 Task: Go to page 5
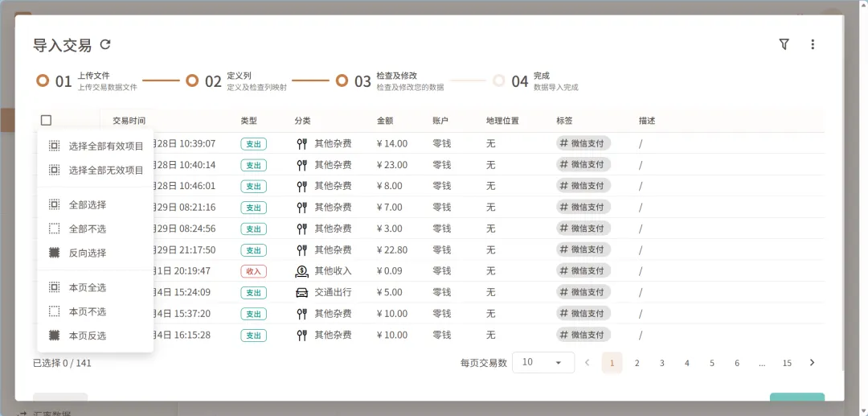coord(712,363)
